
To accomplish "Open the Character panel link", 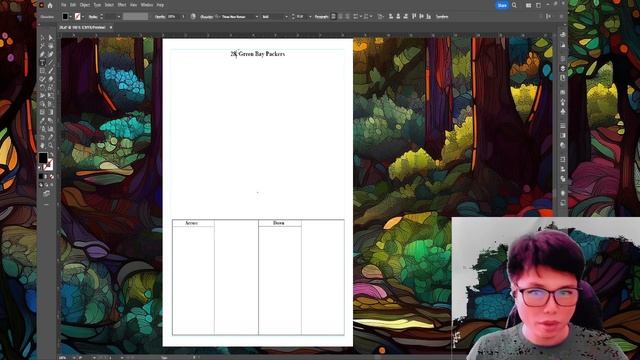I will (206, 17).
